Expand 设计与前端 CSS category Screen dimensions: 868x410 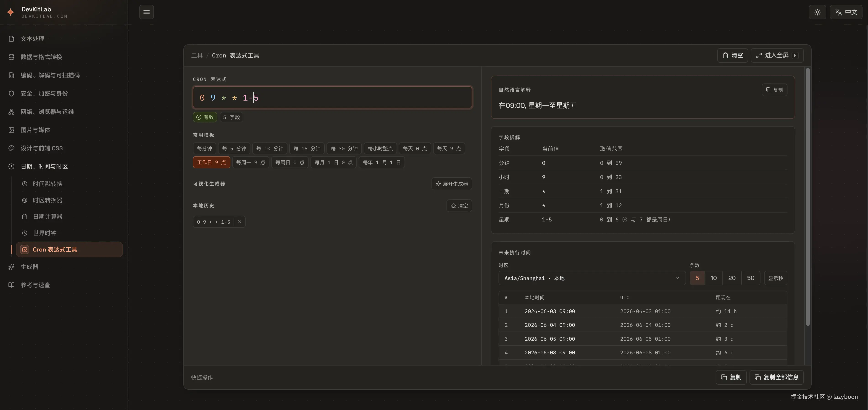(64, 148)
